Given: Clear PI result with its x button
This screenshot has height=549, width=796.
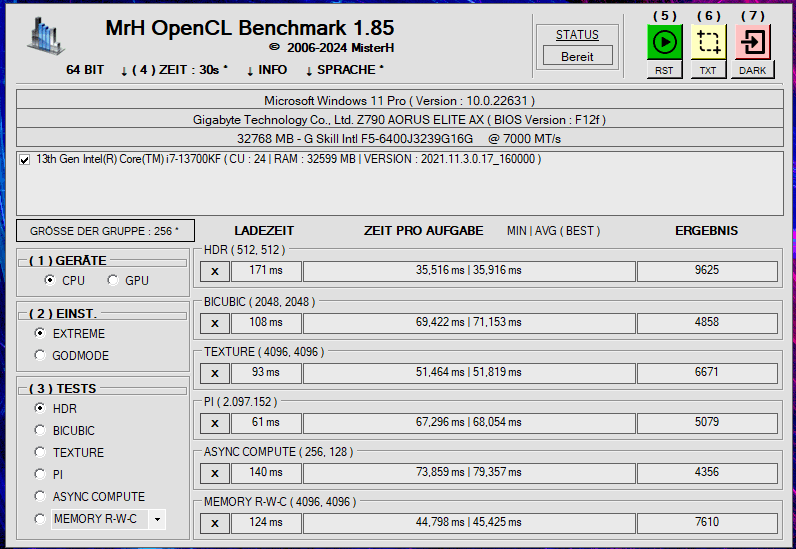Looking at the screenshot, I should (215, 423).
